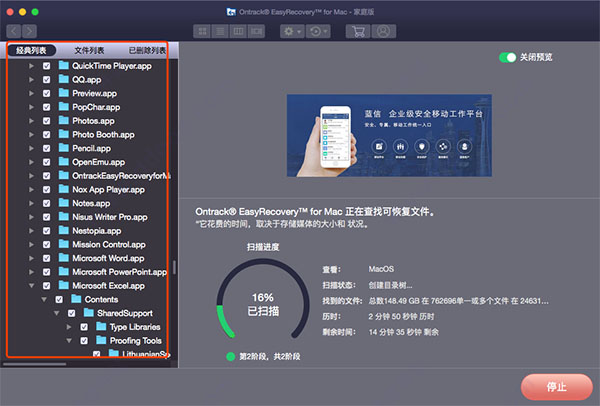Switch to column view
Image resolution: width=600 pixels, height=406 pixels.
tap(238, 31)
